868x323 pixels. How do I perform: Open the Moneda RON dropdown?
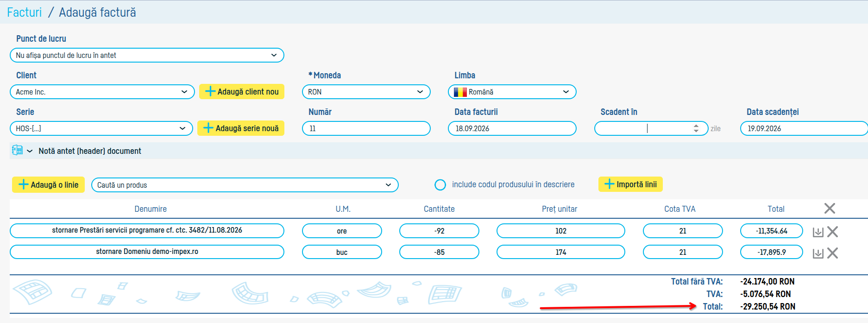pyautogui.click(x=366, y=92)
